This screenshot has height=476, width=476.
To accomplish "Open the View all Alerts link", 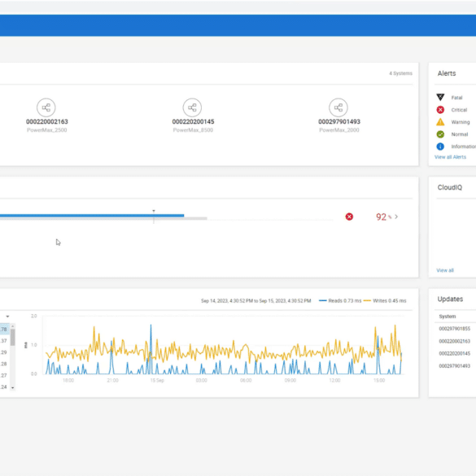I will coord(450,157).
